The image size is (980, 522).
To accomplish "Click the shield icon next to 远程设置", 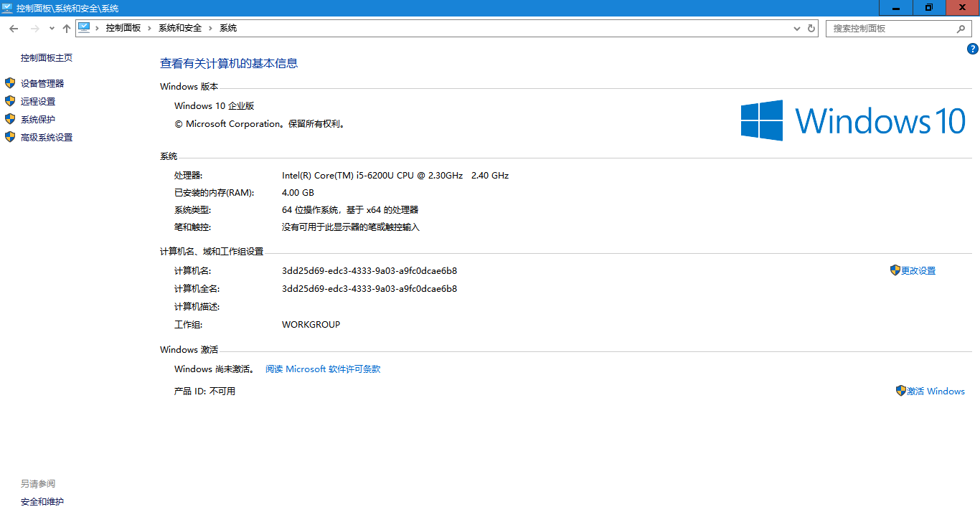I will tap(10, 101).
